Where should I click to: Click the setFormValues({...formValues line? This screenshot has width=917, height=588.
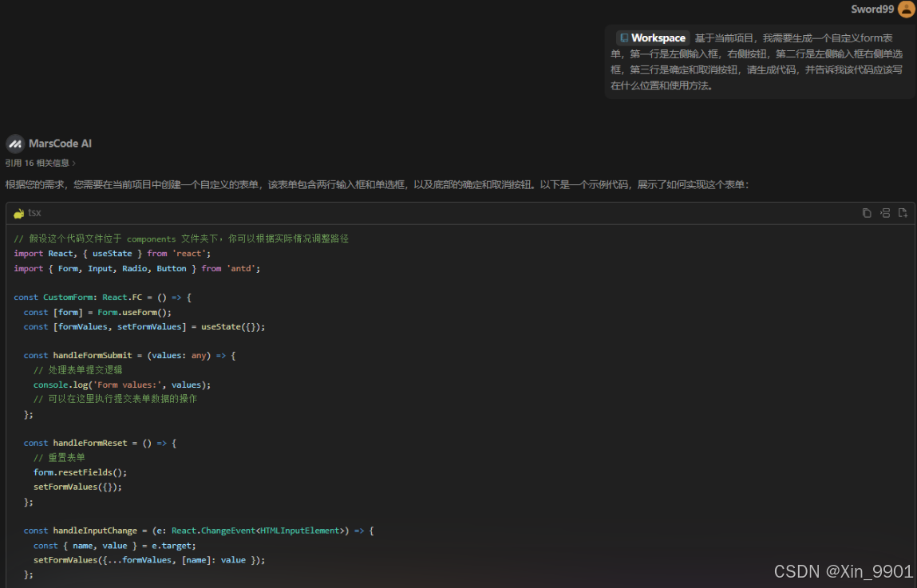tap(149, 560)
